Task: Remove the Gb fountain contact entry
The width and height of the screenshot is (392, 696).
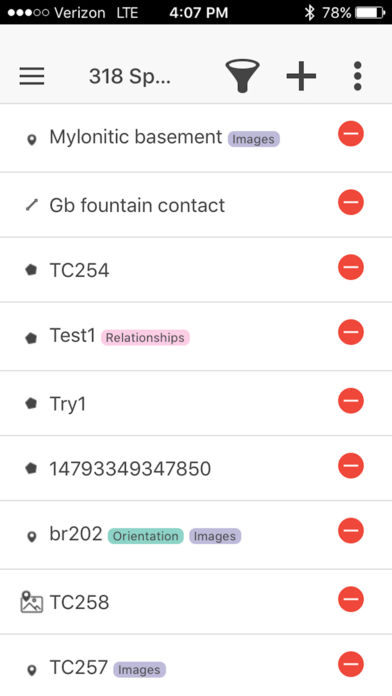Action: 351,202
